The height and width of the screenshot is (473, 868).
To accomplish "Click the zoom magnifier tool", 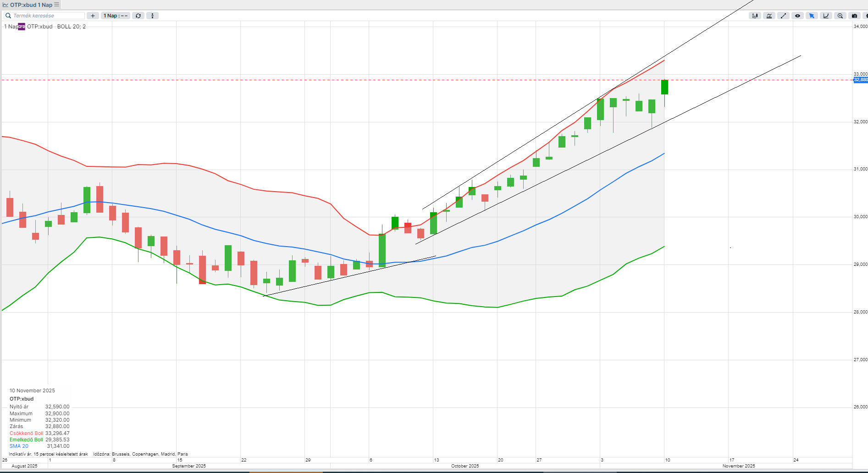I will point(840,16).
